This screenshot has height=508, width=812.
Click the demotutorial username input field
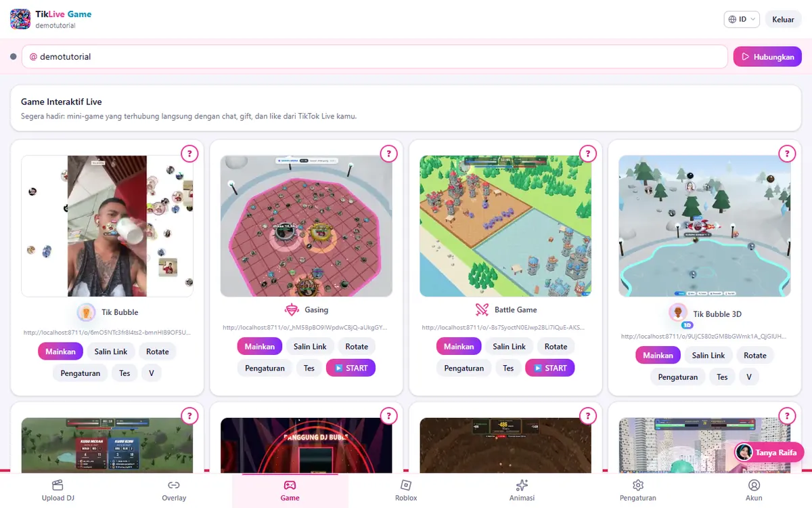point(375,57)
